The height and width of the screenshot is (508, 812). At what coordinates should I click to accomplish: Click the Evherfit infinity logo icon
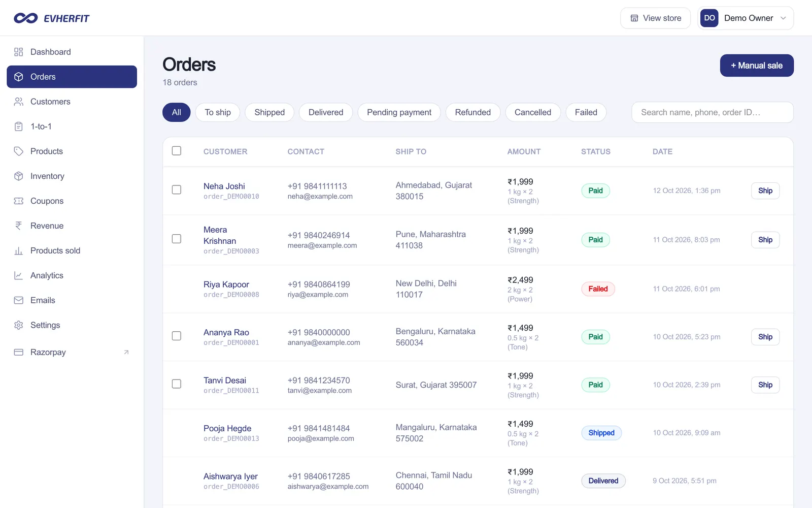click(x=25, y=18)
